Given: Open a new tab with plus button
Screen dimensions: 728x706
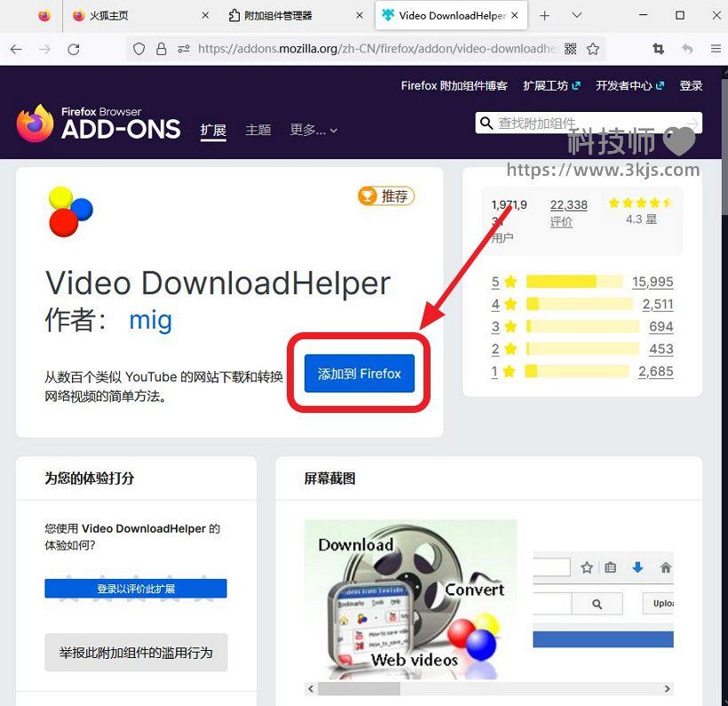Looking at the screenshot, I should [x=544, y=16].
